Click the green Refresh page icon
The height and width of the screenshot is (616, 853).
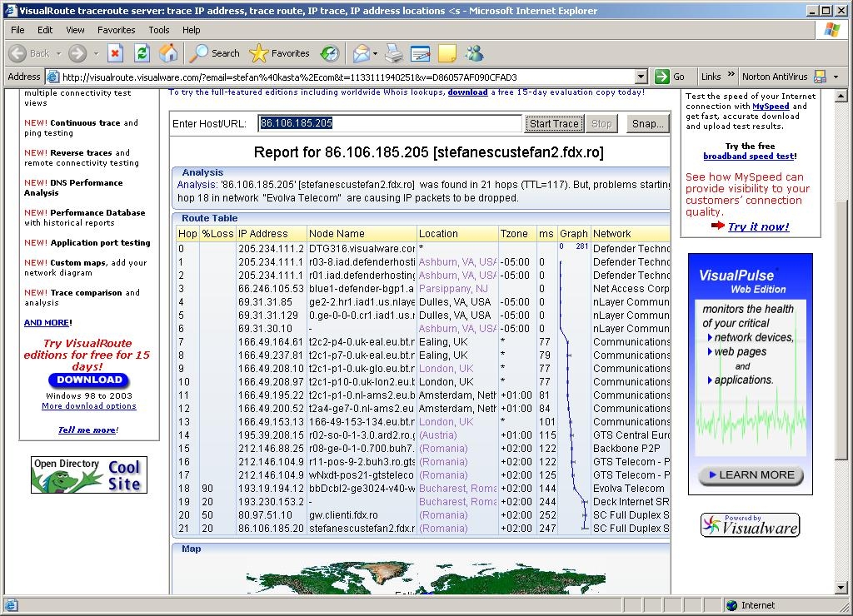142,53
